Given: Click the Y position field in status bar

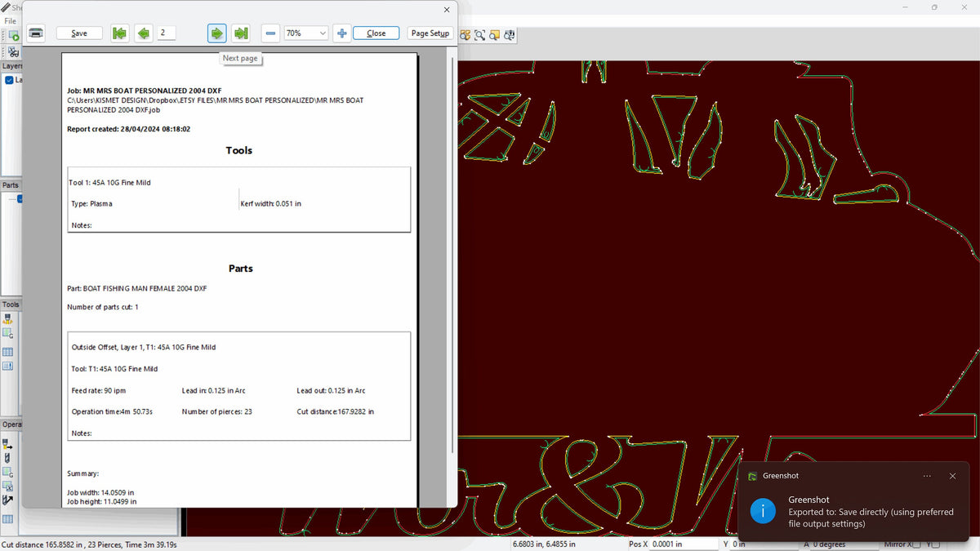Looking at the screenshot, I should click(x=764, y=544).
